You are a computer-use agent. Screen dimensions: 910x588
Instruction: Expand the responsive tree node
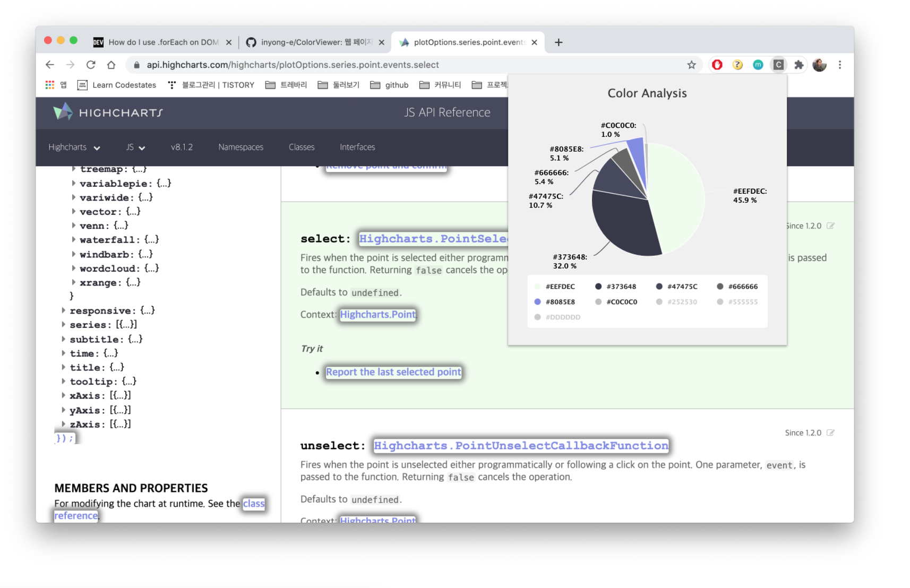[64, 310]
